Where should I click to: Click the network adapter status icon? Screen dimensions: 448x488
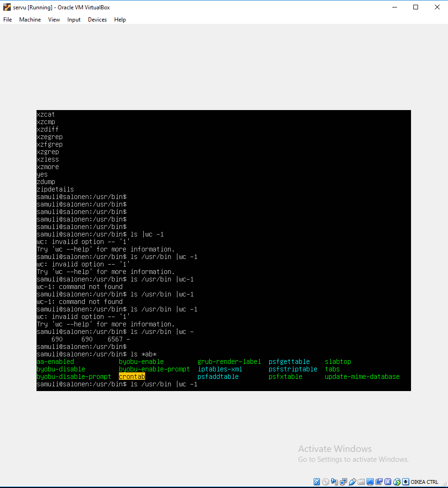click(344, 481)
